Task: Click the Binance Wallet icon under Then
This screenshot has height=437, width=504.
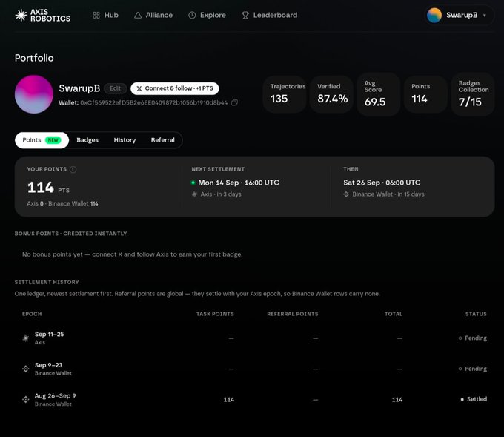Action: pyautogui.click(x=346, y=194)
